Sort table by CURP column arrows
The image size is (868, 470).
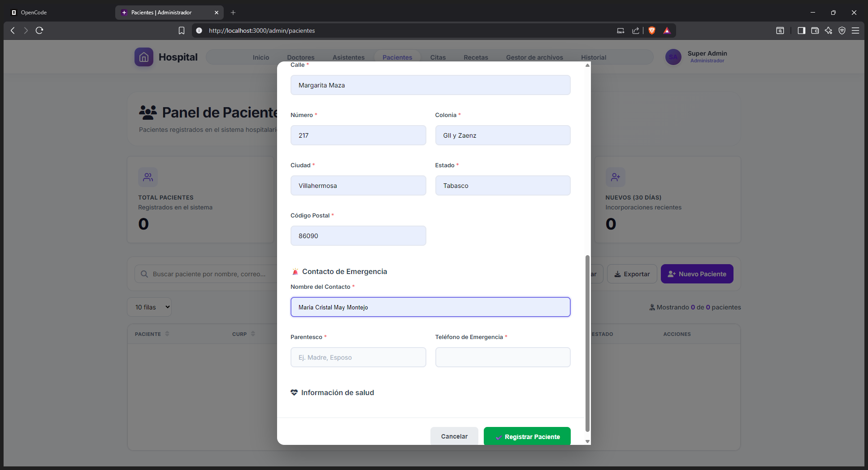coord(253,334)
